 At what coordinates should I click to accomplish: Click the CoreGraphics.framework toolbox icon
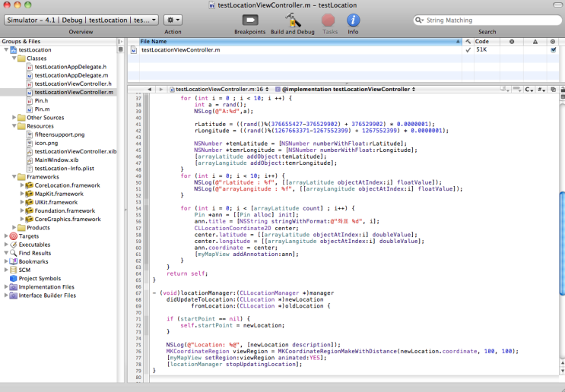(x=30, y=220)
